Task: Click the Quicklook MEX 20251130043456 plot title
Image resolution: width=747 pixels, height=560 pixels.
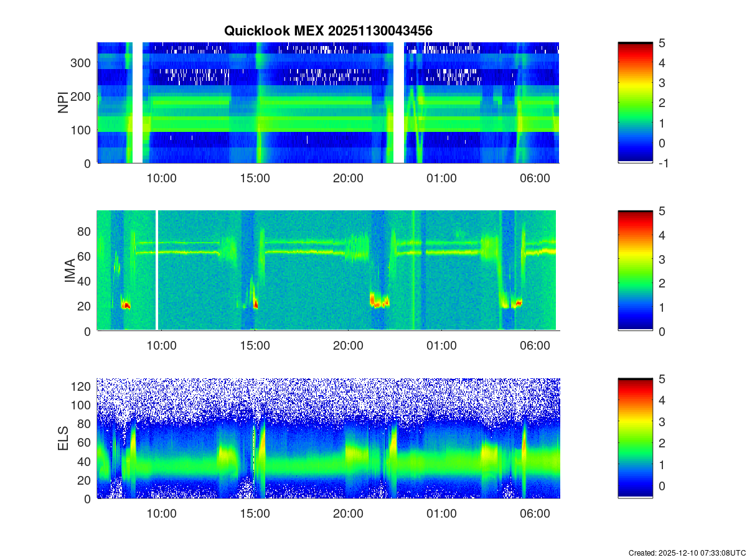Action: pos(328,30)
